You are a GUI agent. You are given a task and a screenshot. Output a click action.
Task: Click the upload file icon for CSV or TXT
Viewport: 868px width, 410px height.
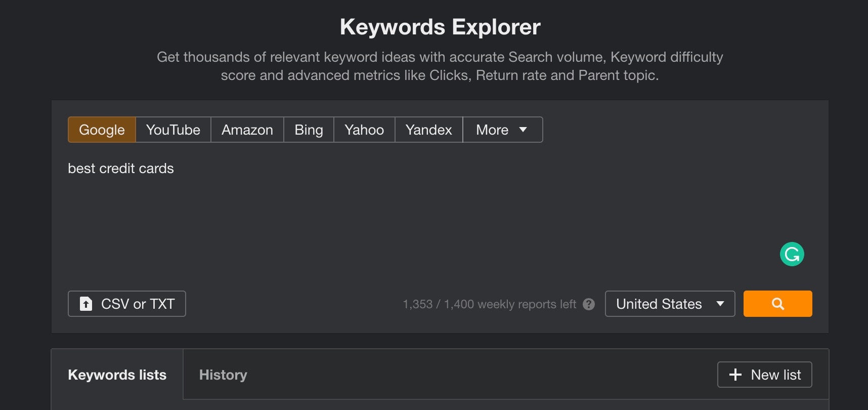click(x=86, y=304)
